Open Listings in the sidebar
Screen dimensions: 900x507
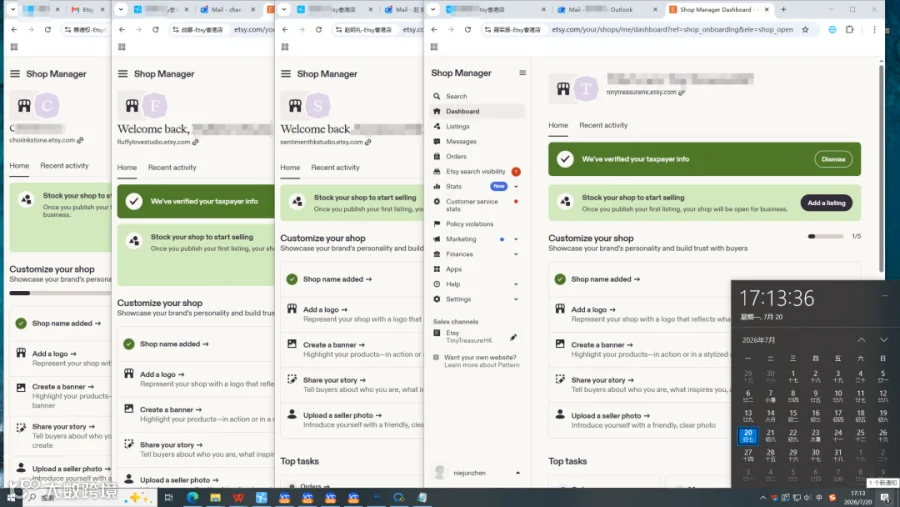click(x=457, y=126)
